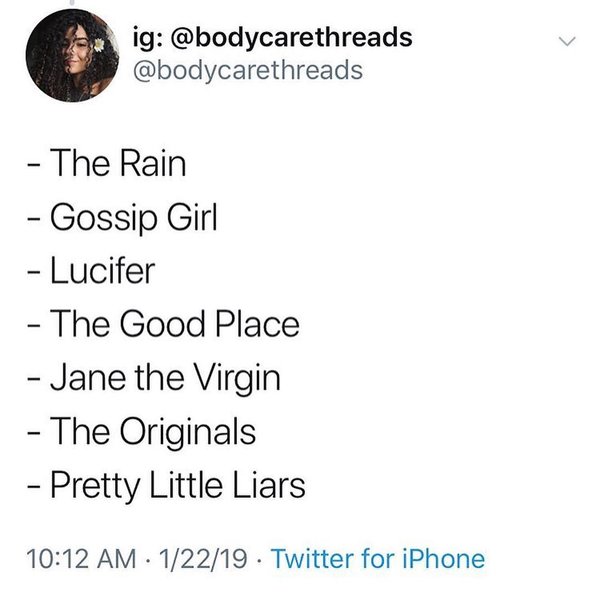Click the profile photo avatar
This screenshot has height=600, width=600.
tap(67, 62)
